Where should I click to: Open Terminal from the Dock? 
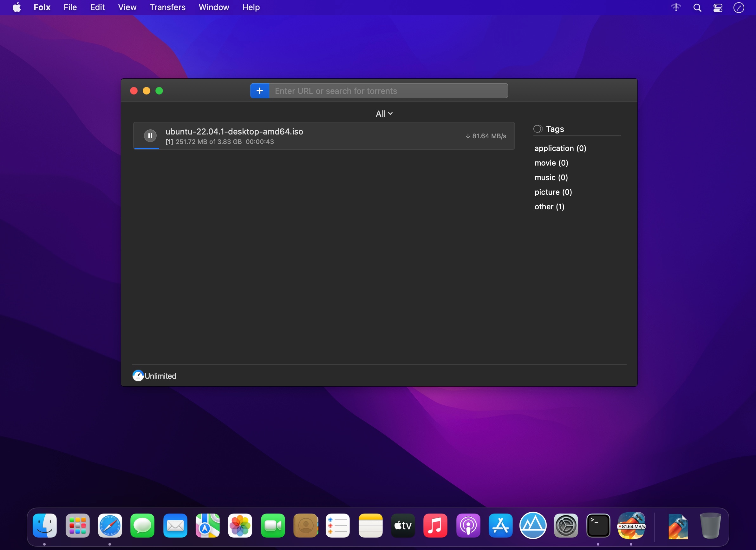pyautogui.click(x=598, y=526)
